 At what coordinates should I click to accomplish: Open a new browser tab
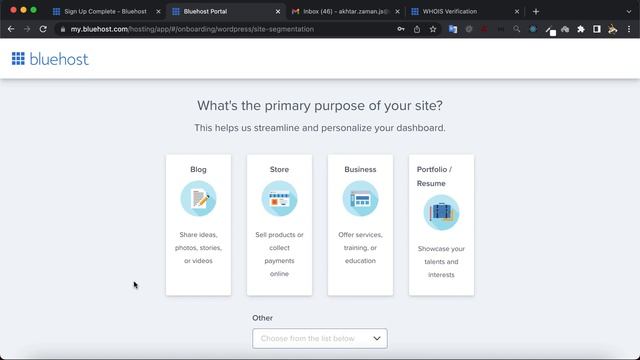click(x=536, y=11)
